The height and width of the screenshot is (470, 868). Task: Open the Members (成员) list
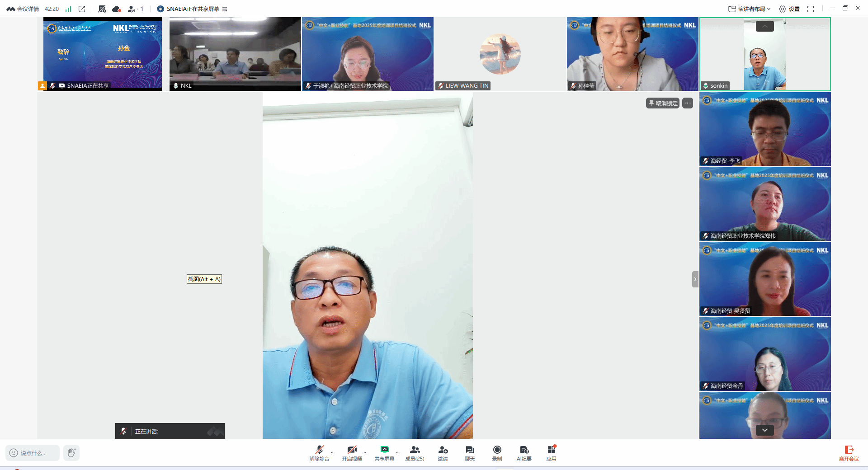[415, 453]
